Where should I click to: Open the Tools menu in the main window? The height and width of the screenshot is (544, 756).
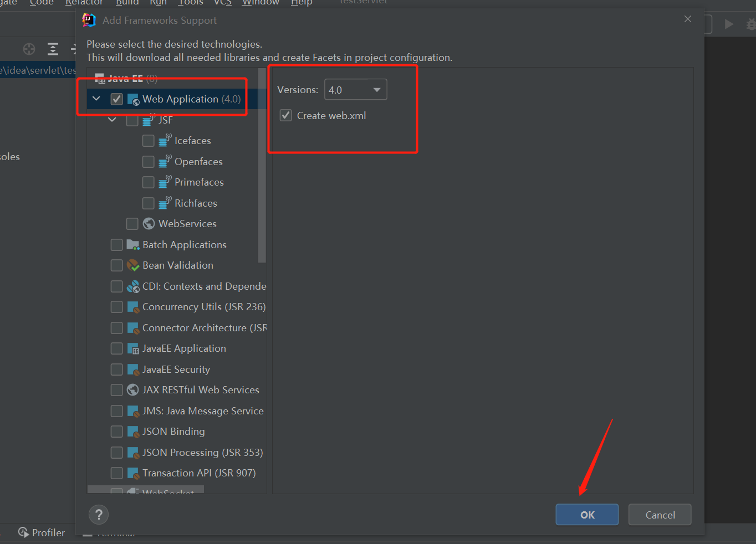click(x=191, y=3)
